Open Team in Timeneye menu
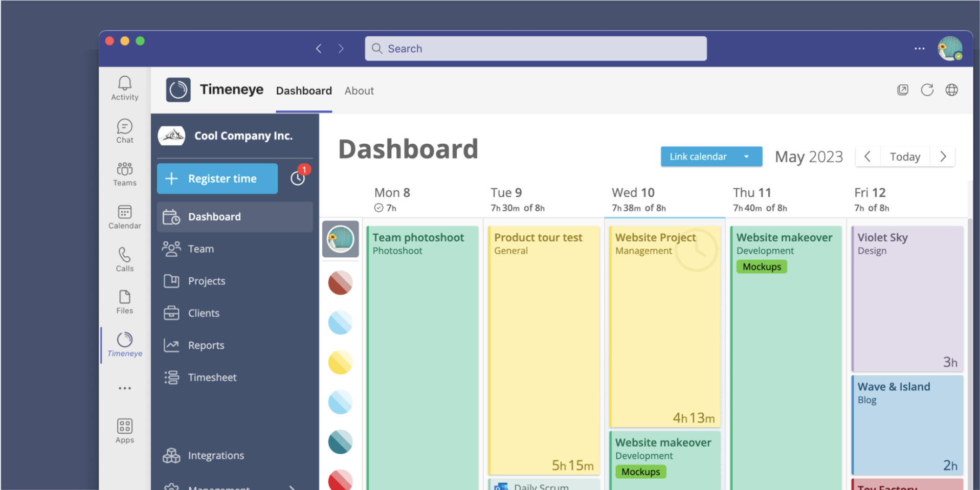This screenshot has width=980, height=490. click(x=235, y=249)
